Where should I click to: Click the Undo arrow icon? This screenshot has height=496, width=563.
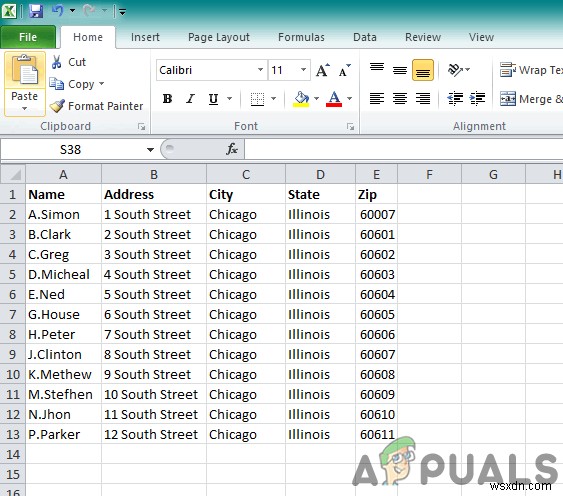point(58,10)
